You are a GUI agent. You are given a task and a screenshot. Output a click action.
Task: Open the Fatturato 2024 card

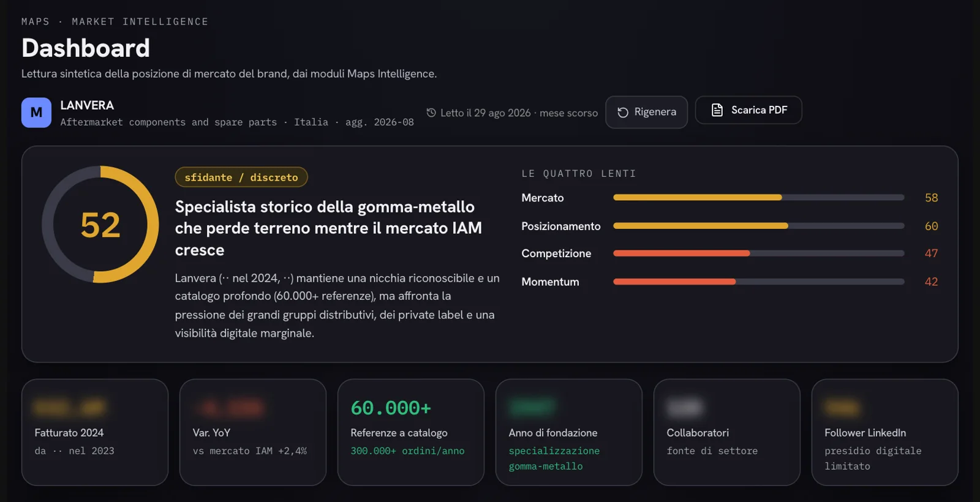pyautogui.click(x=95, y=432)
